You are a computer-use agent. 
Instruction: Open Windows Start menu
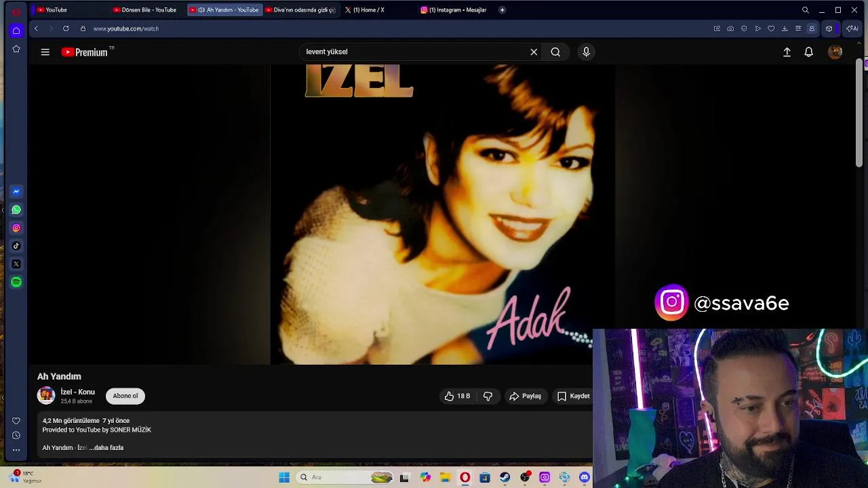284,477
